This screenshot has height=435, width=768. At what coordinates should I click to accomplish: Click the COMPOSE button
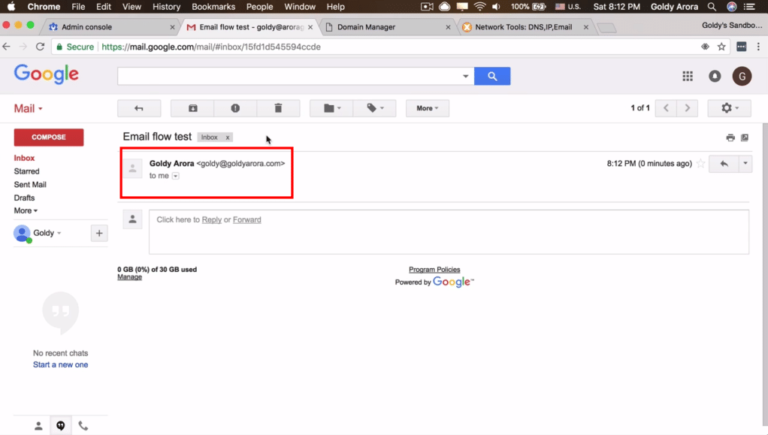point(48,137)
